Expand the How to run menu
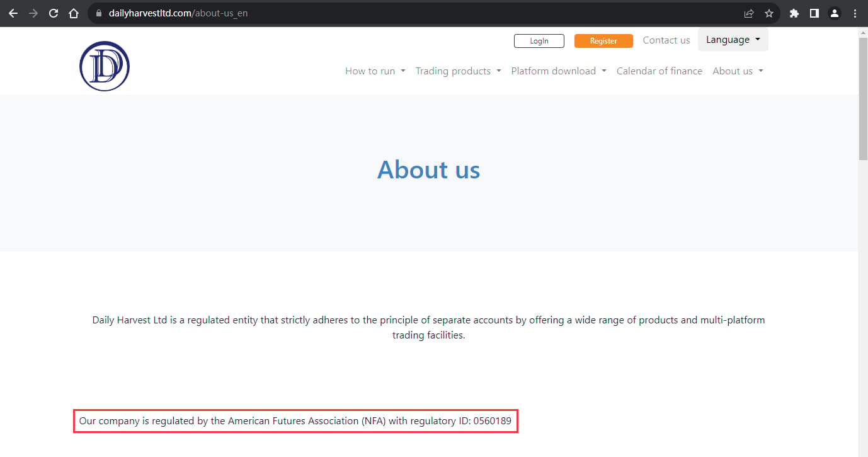The height and width of the screenshot is (457, 868). [375, 71]
